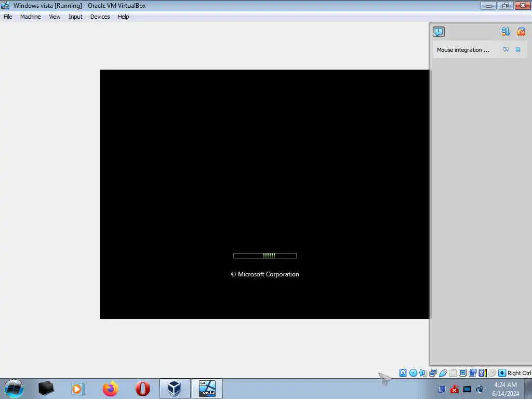The height and width of the screenshot is (399, 532).
Task: Click the greyed mouse integration status icon
Action: [x=493, y=373]
